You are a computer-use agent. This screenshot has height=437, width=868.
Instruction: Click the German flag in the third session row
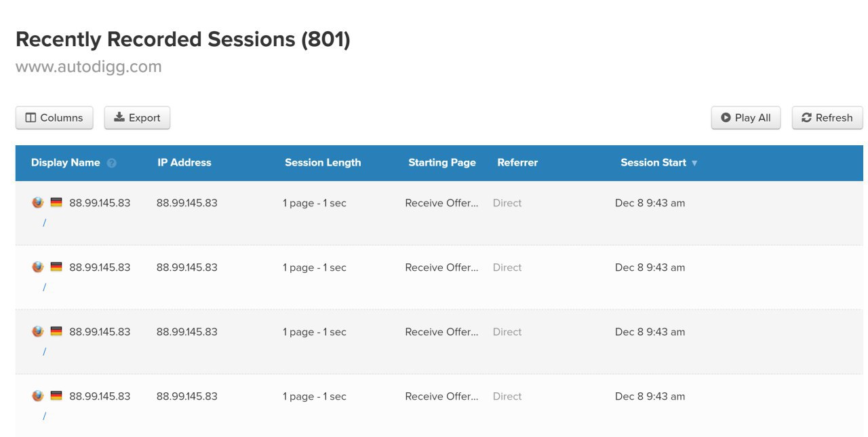56,331
